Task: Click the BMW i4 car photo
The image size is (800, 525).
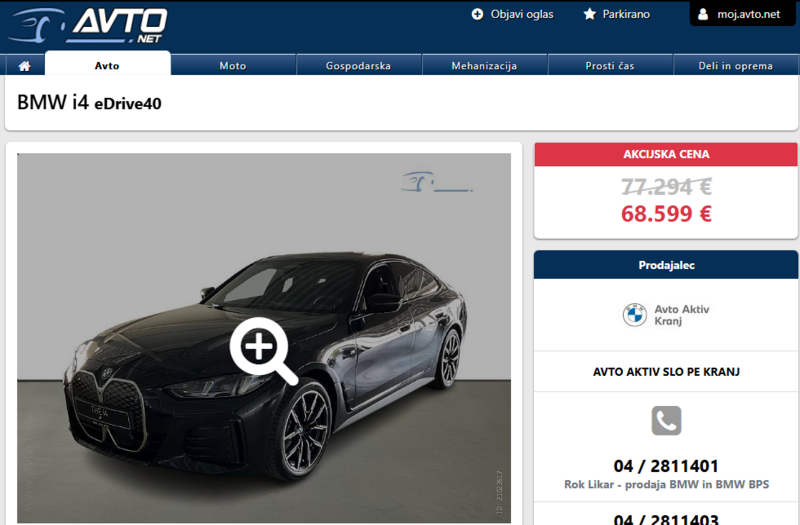Action: pyautogui.click(x=264, y=338)
